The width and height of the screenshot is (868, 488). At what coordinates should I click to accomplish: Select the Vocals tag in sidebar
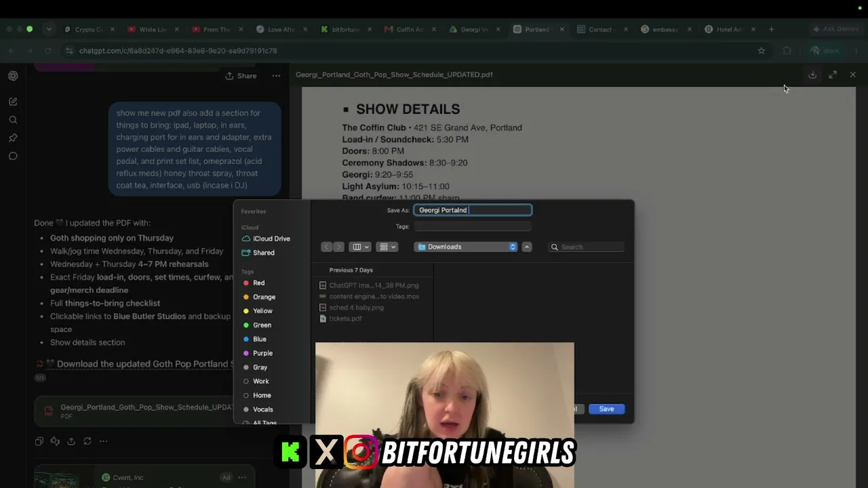pyautogui.click(x=258, y=409)
